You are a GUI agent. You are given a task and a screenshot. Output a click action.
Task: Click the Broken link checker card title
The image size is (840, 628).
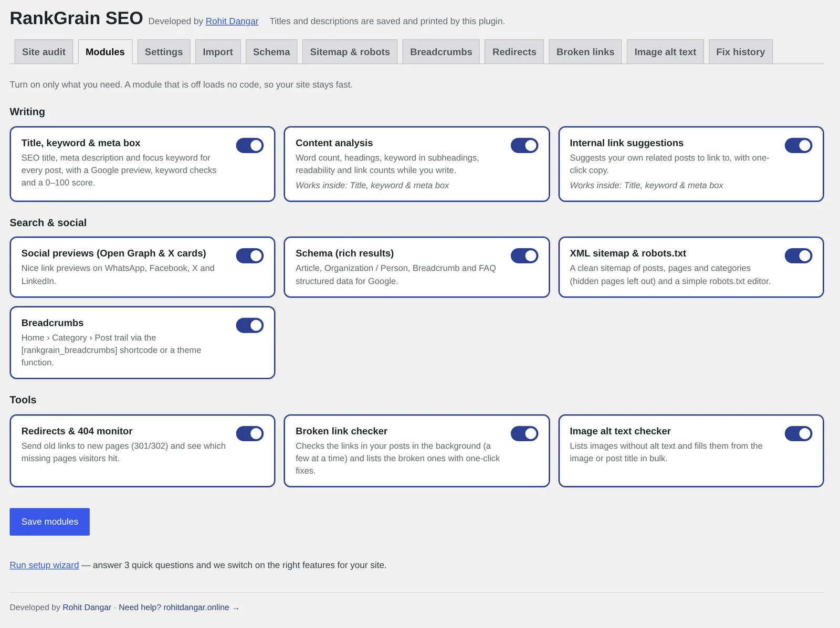[341, 431]
